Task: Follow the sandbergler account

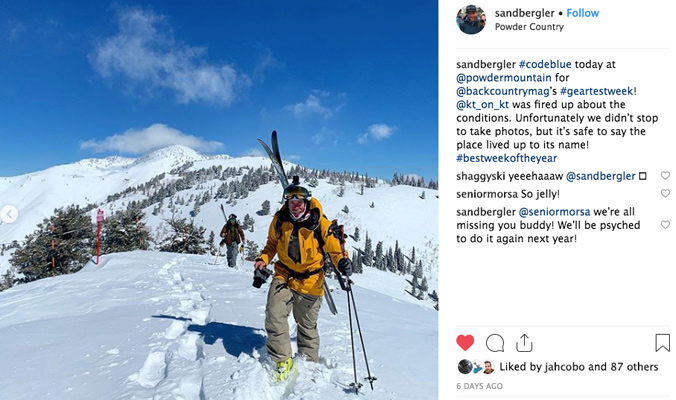Action: tap(582, 13)
